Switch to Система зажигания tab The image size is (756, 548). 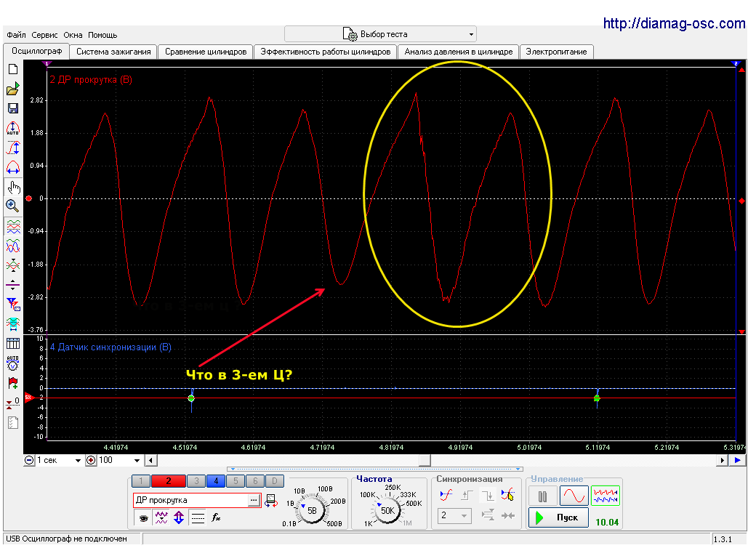(113, 52)
